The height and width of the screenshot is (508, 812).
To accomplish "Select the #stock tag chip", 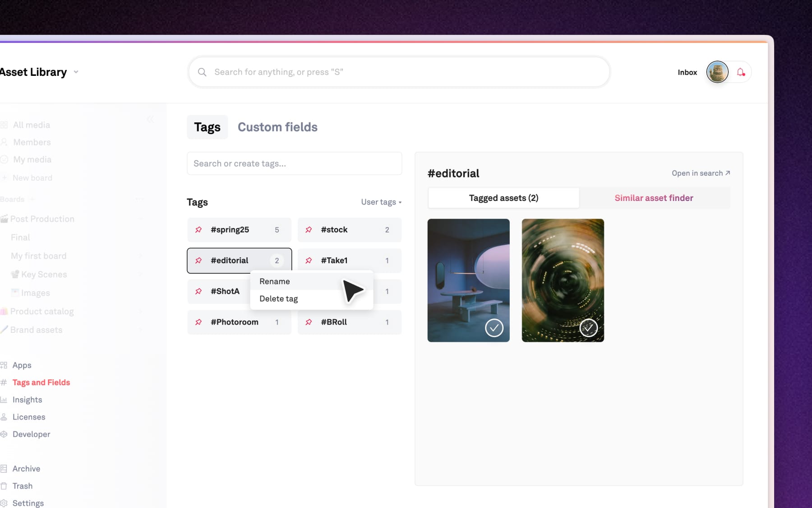I will tap(350, 230).
